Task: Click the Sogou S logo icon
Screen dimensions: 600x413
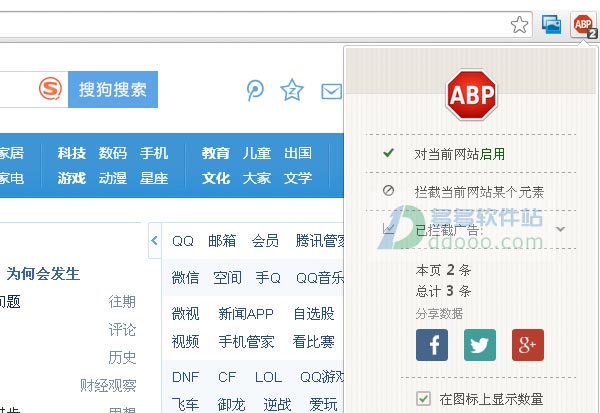Action: [x=50, y=88]
